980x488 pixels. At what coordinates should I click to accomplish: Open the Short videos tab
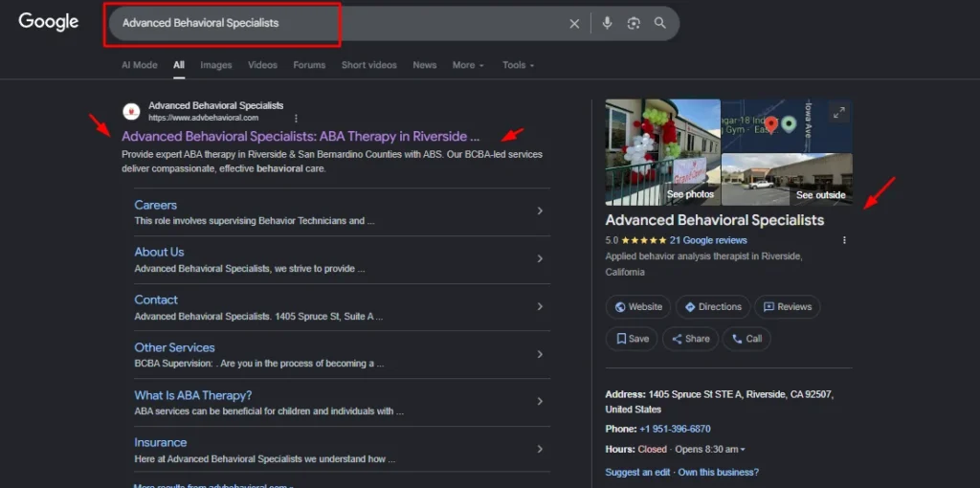(x=369, y=65)
